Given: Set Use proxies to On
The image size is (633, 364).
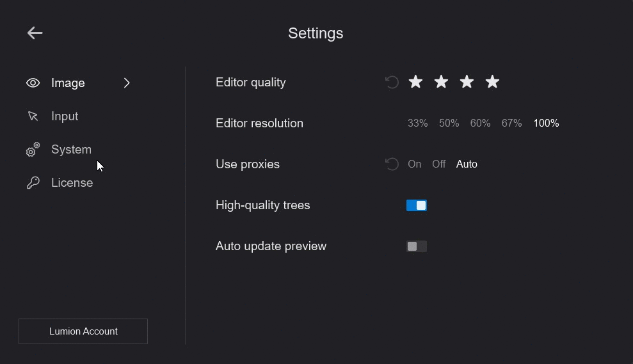Looking at the screenshot, I should [415, 164].
